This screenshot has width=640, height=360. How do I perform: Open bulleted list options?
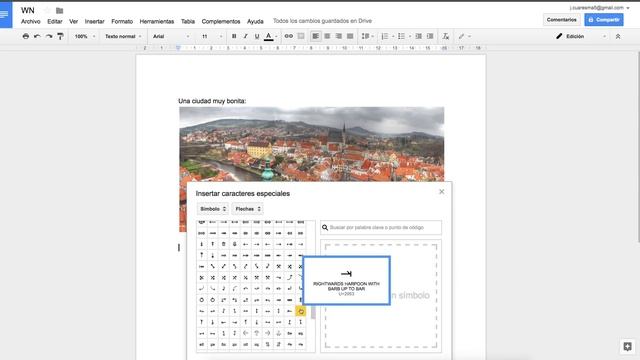tap(404, 36)
